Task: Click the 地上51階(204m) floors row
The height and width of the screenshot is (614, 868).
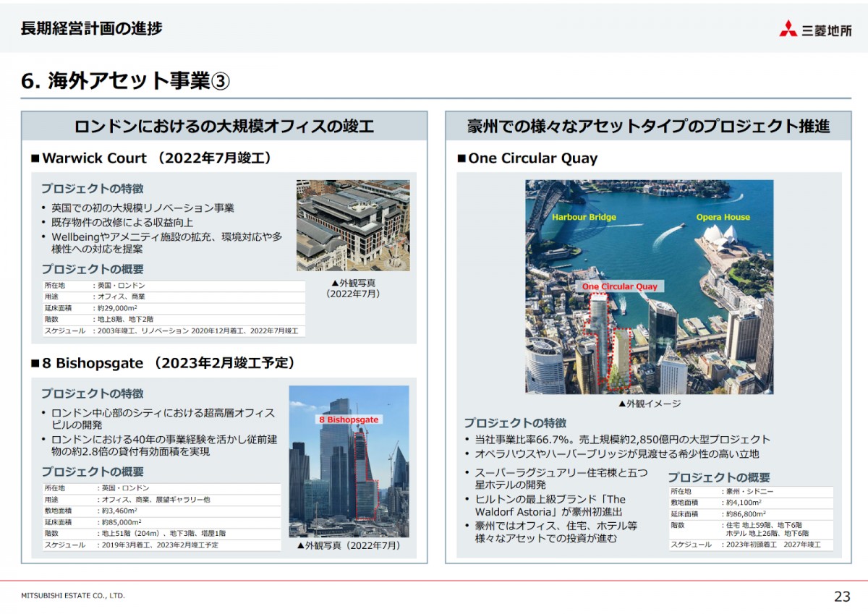Action: [x=162, y=534]
